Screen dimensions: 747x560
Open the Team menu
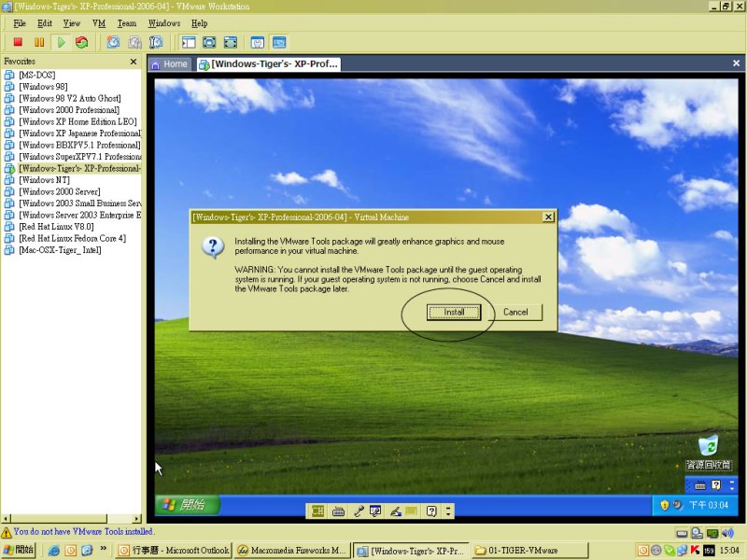(127, 23)
